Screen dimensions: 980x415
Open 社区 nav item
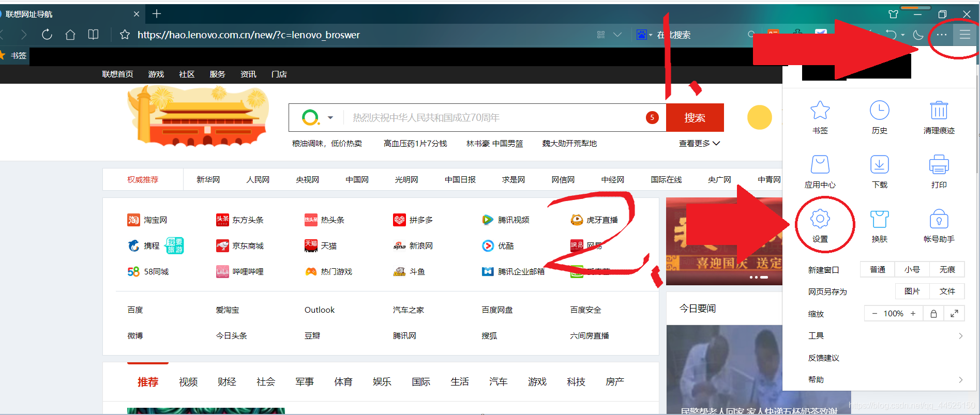(x=187, y=74)
